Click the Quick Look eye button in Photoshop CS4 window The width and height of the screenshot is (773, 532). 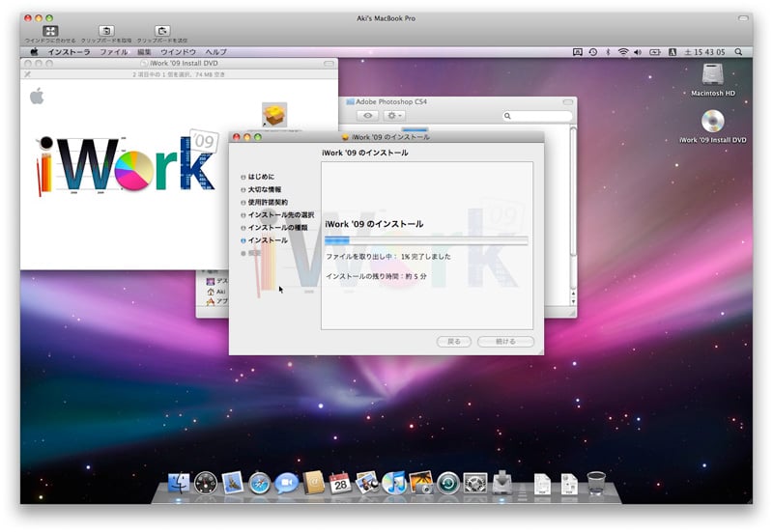(x=368, y=116)
